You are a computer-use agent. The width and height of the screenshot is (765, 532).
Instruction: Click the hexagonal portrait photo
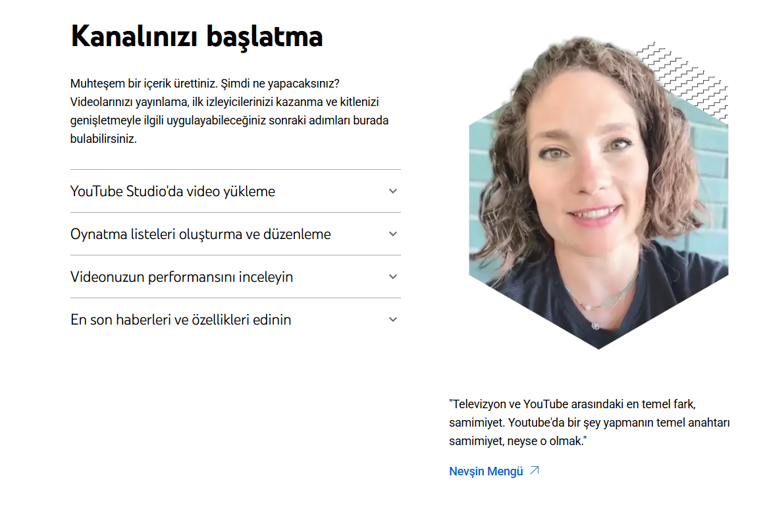tap(598, 194)
